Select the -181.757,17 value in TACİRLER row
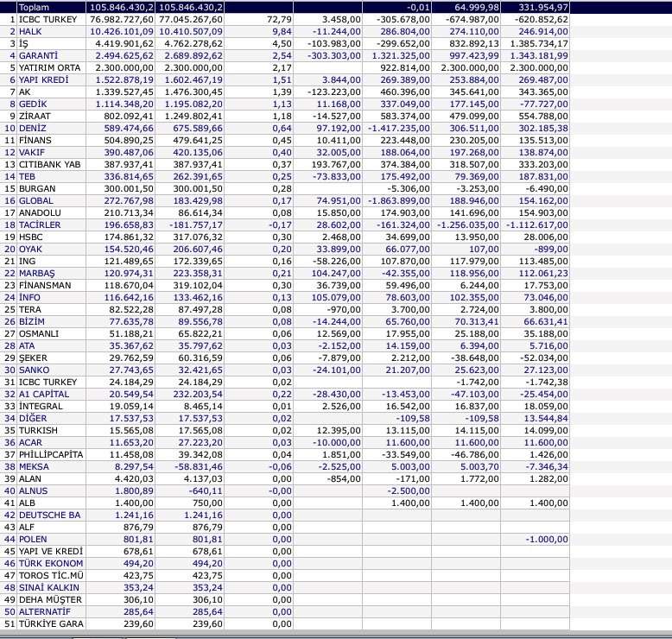Screen dimensions: 672x639 196,225
